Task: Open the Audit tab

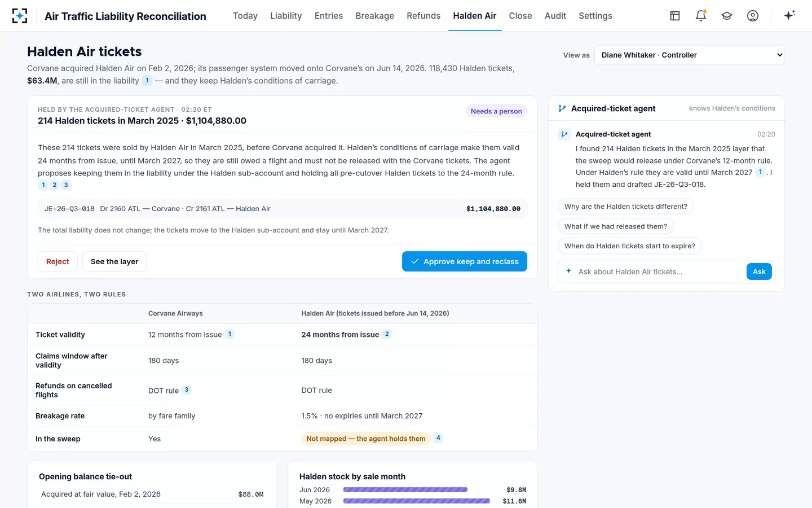Action: pyautogui.click(x=555, y=16)
